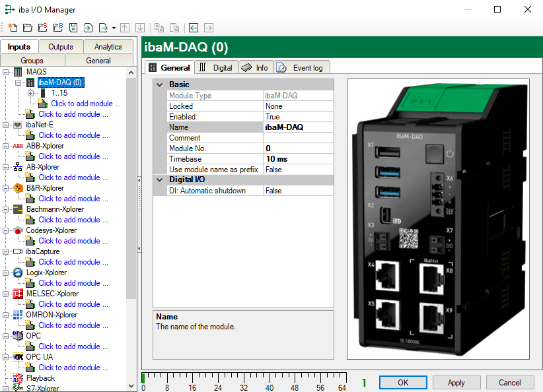Click the MELSEC-Xplorer red icon
543x392 pixels.
[x=18, y=294]
